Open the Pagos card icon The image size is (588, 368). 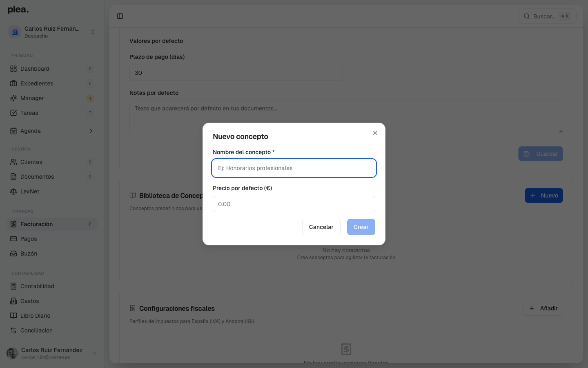point(13,239)
